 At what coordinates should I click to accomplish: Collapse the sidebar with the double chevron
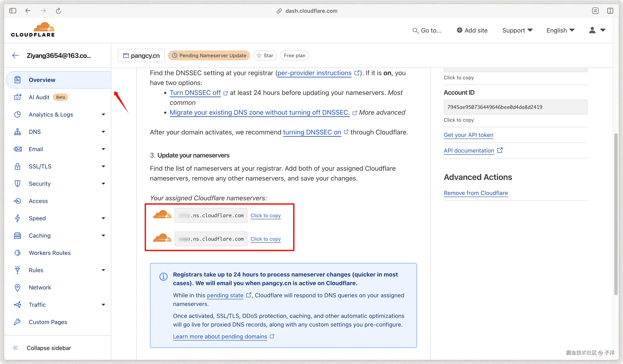16,348
